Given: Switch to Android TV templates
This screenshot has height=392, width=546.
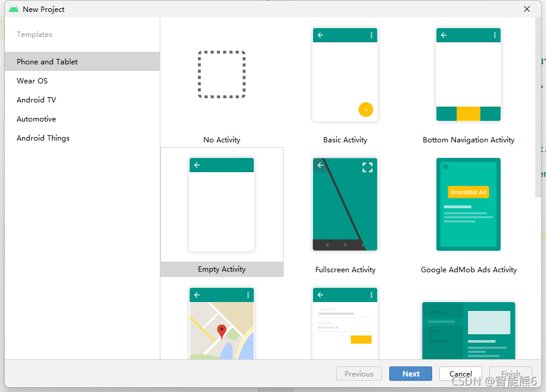Looking at the screenshot, I should [x=82, y=100].
